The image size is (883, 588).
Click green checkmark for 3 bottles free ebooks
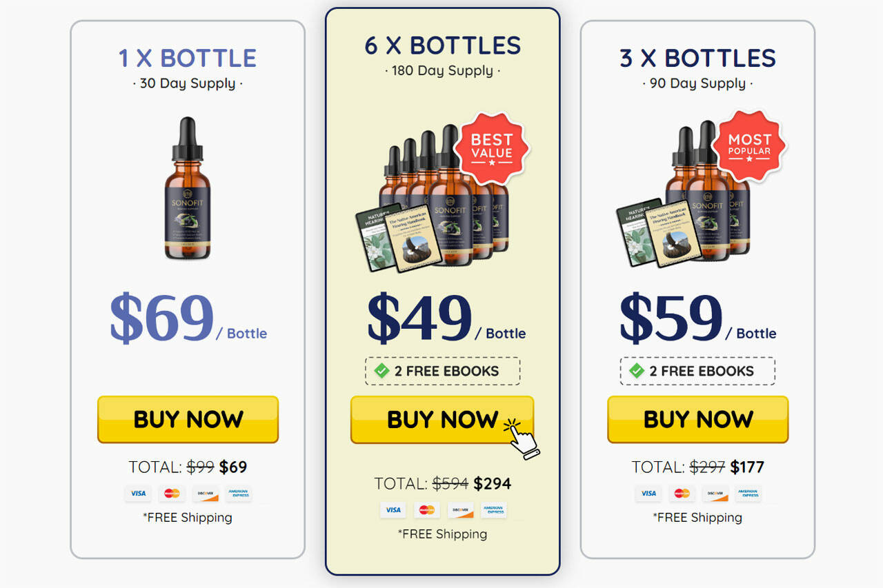pos(637,371)
